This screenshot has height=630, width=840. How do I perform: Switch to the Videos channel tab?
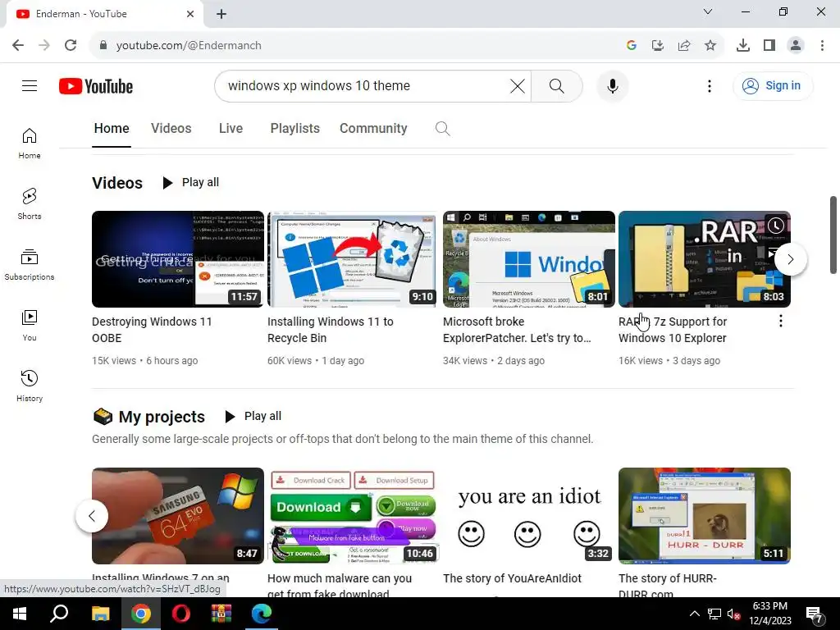point(171,129)
